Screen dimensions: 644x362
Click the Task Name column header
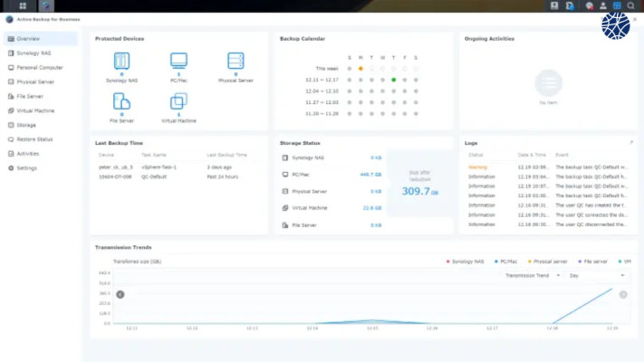(x=154, y=155)
